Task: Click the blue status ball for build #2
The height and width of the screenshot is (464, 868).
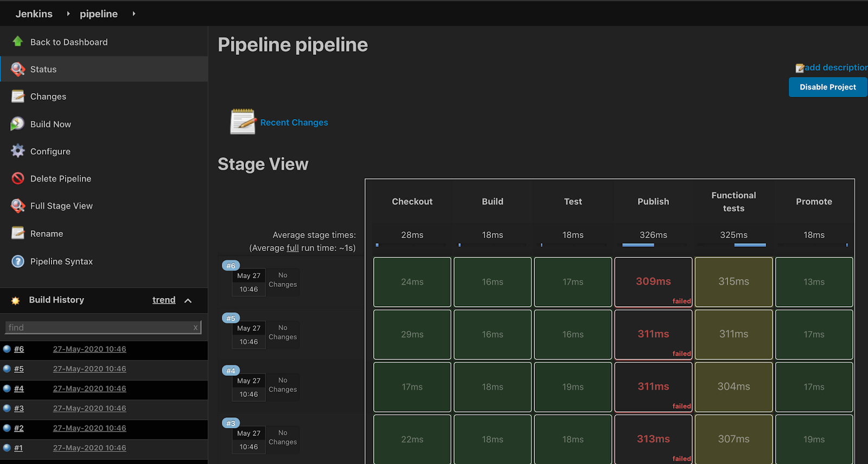Action: tap(7, 428)
